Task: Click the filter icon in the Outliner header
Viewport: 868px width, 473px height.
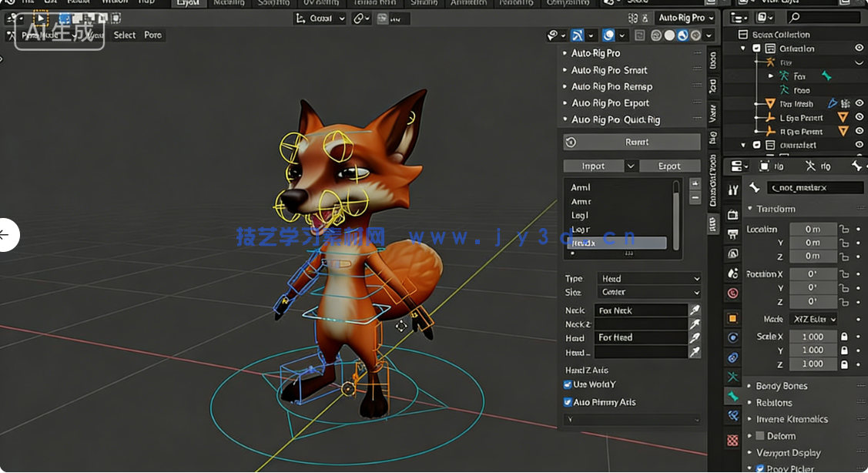Action: pos(764,17)
